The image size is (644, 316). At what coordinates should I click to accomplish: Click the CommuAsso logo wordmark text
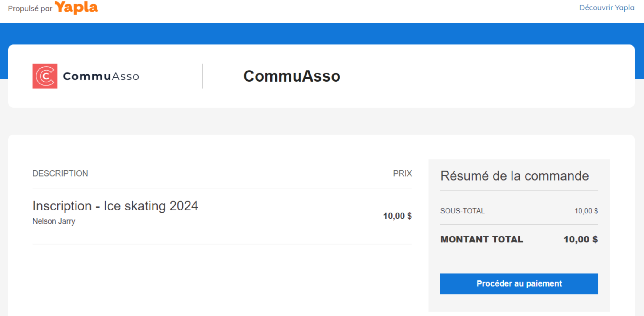pos(101,76)
